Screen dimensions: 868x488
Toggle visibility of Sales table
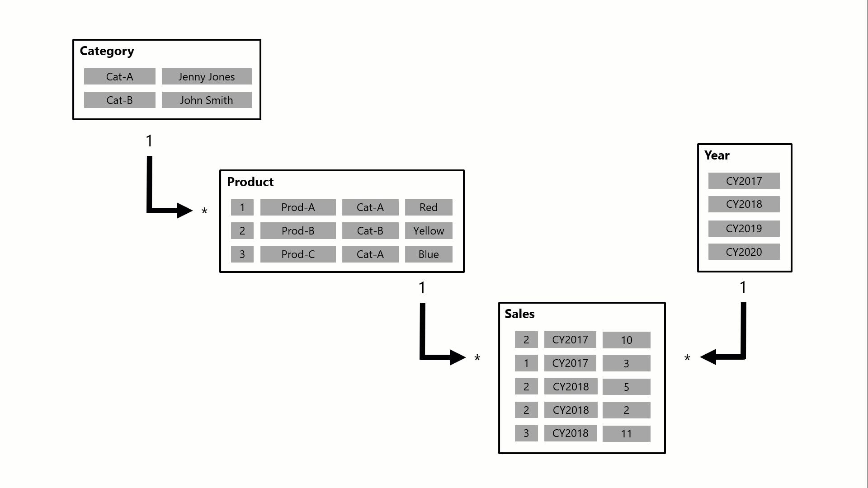click(518, 314)
